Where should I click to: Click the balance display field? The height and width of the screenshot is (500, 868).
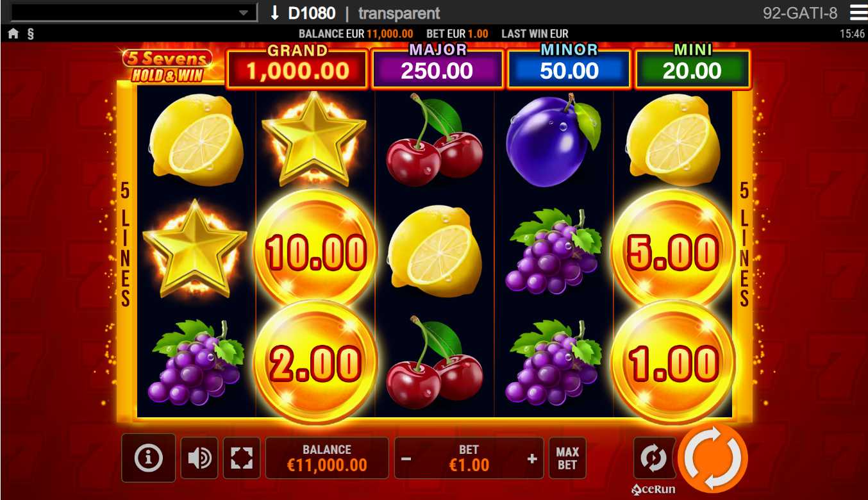pos(327,458)
